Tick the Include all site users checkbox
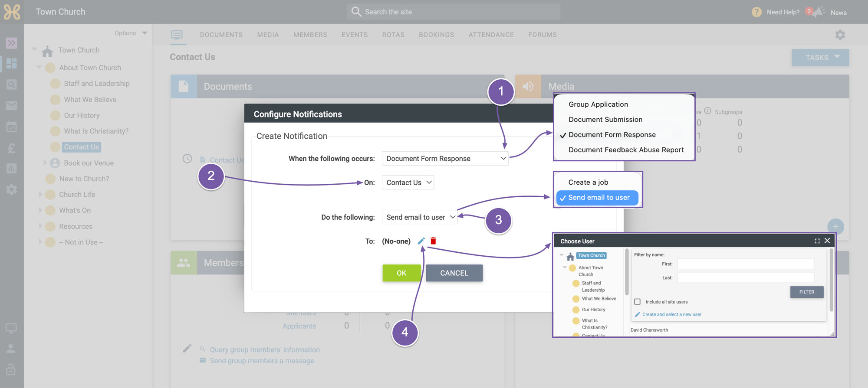868x388 pixels. pyautogui.click(x=638, y=302)
